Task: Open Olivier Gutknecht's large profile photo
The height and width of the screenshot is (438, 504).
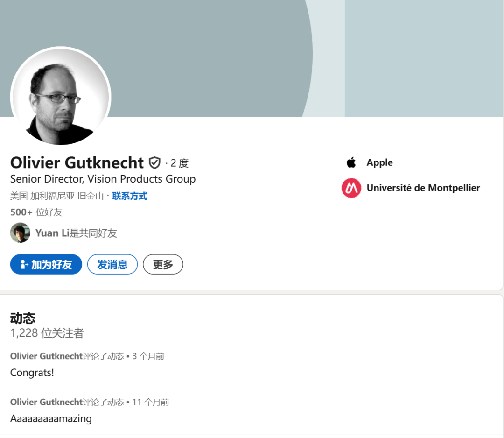Action: click(61, 97)
